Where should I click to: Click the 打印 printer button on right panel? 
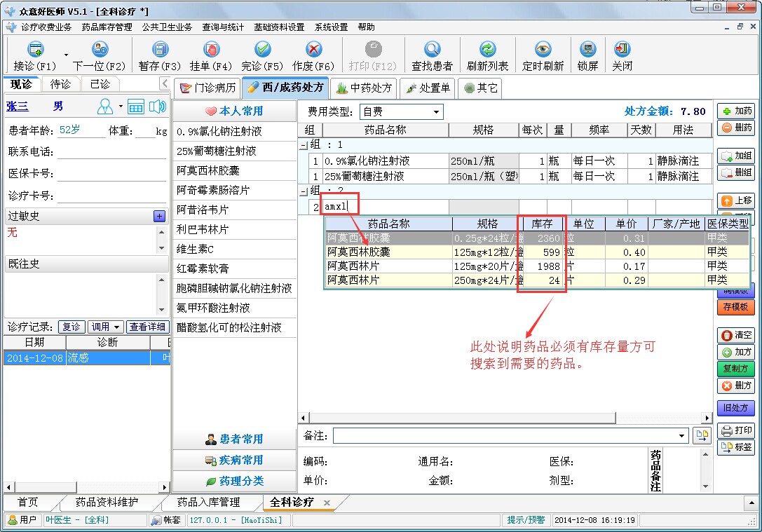[736, 430]
